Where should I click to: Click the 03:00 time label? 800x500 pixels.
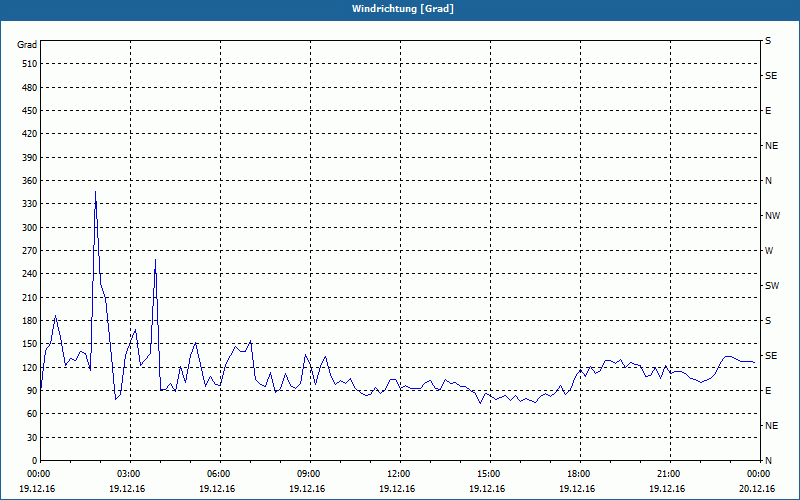click(130, 473)
